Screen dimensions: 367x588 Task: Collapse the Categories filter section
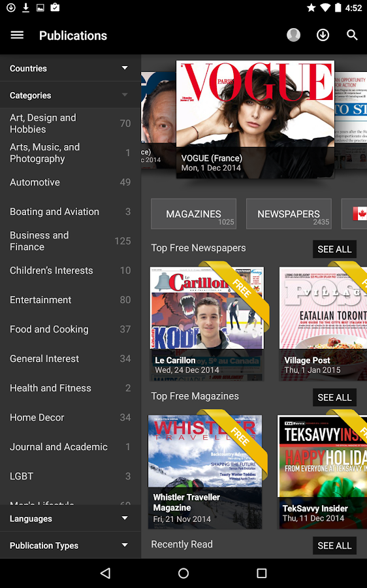point(71,95)
